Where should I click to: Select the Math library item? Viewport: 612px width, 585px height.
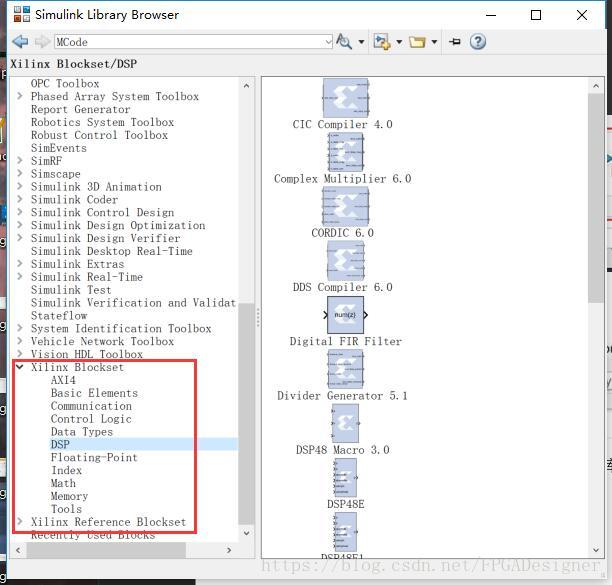pyautogui.click(x=63, y=483)
